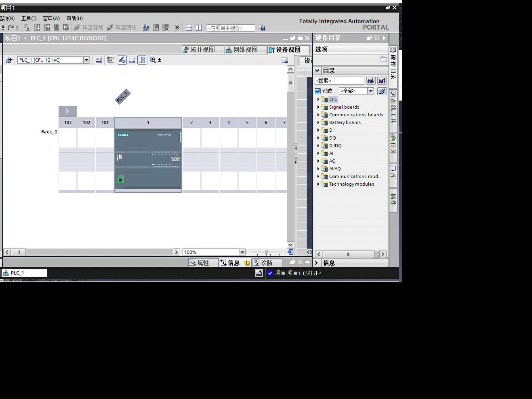Click overview navigation icon near zoom slider
Viewport: 532px width, 399px height.
click(x=290, y=252)
